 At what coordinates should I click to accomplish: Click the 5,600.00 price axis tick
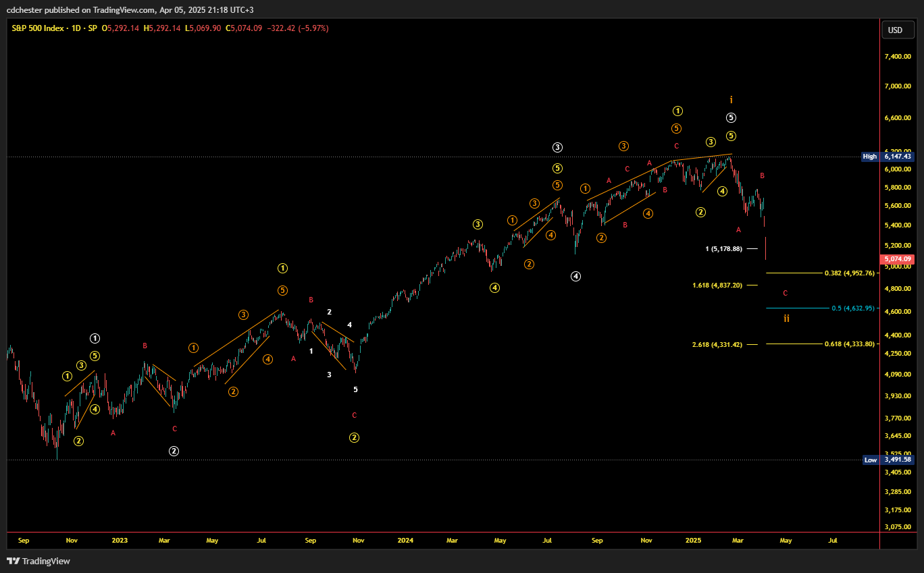[x=897, y=206]
